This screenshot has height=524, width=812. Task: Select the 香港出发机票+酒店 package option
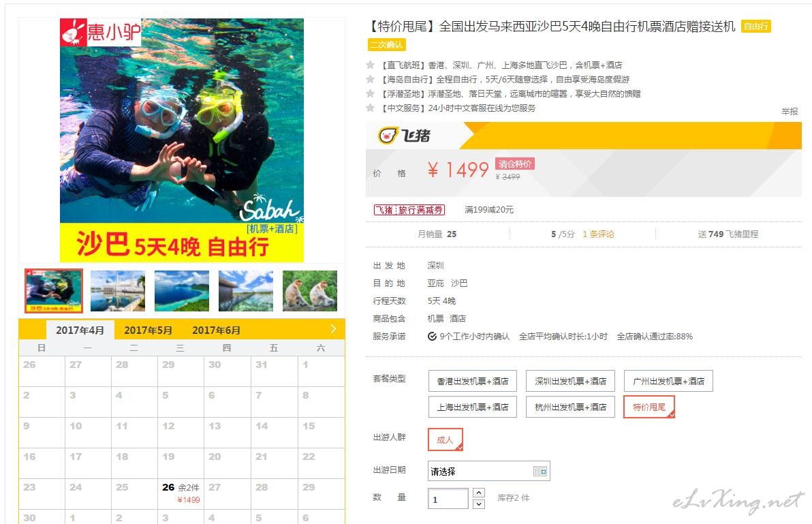472,381
